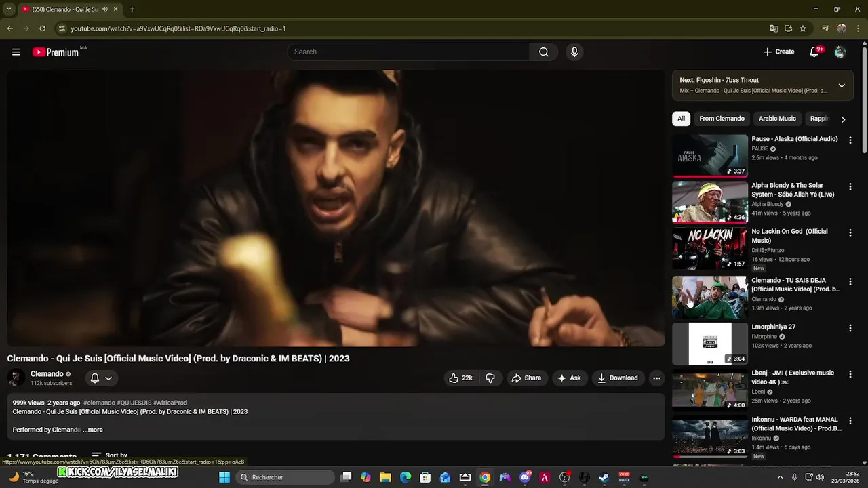The height and width of the screenshot is (488, 868).
Task: Open media controls icon in Chrome toolbar
Action: click(x=825, y=28)
